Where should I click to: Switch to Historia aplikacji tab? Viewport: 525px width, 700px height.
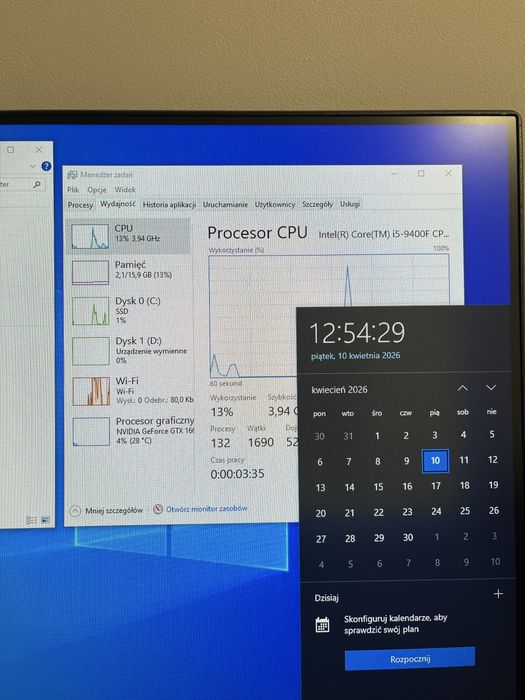pos(169,204)
